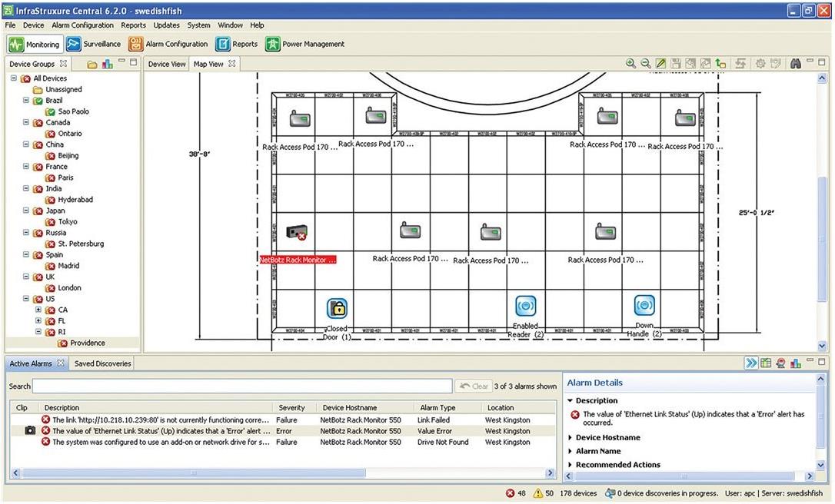Click bar chart icon in Active Alarms toolbar
The width and height of the screenshot is (835, 504).
[796, 363]
